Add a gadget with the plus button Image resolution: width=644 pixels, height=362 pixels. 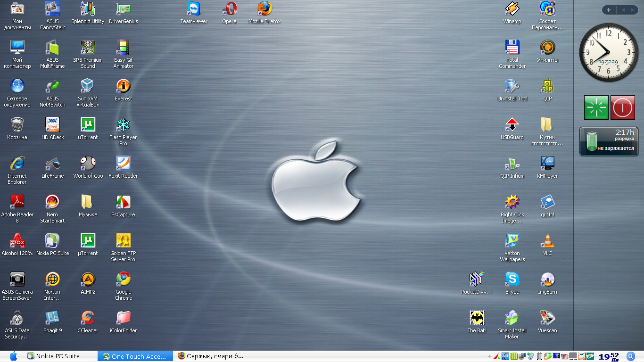click(x=609, y=10)
